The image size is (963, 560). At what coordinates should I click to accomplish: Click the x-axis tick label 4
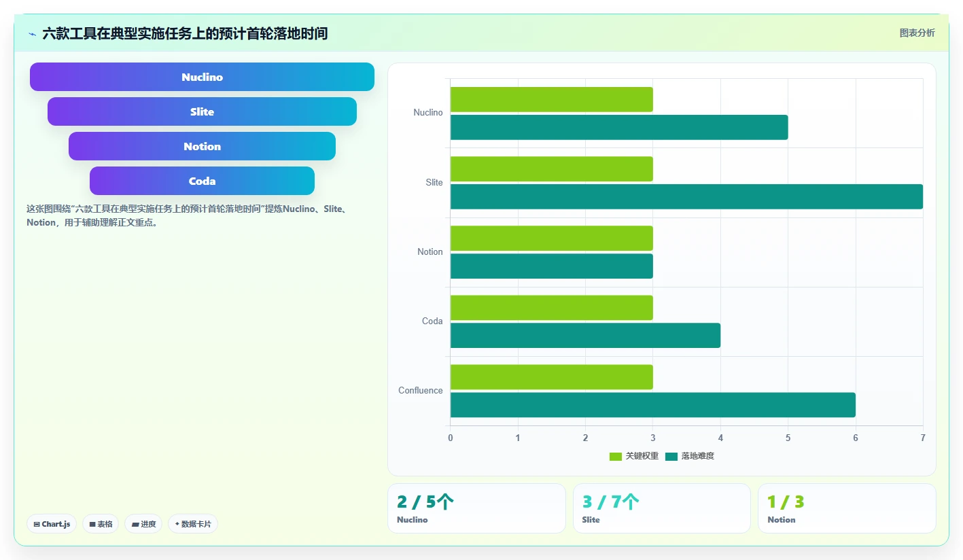720,438
